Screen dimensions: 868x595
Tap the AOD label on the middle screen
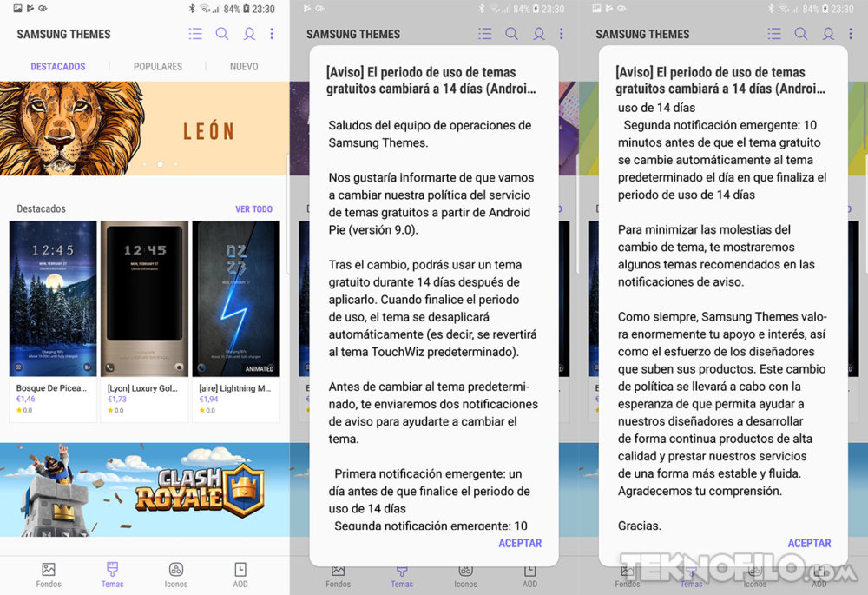529,584
